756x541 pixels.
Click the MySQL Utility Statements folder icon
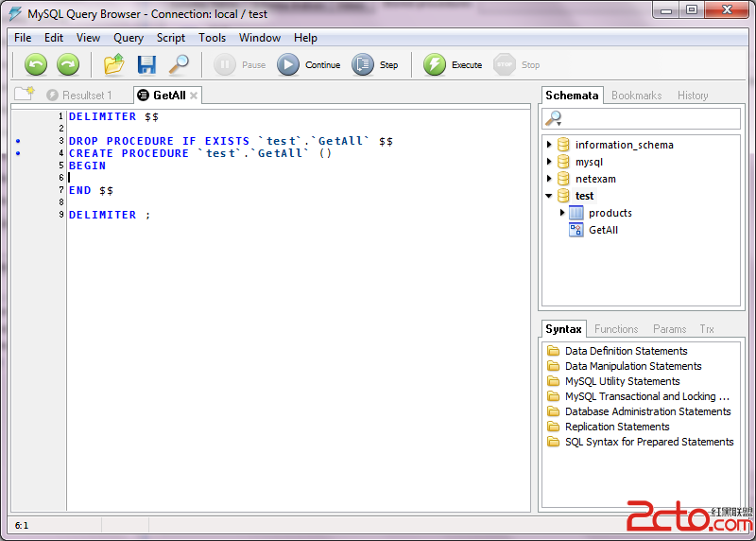[554, 381]
